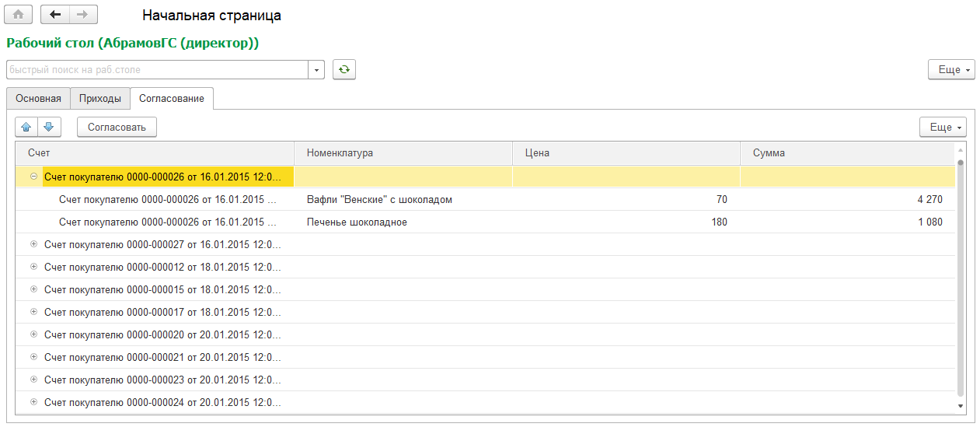Open the top-right Еще menu
The image size is (980, 427).
(x=951, y=69)
